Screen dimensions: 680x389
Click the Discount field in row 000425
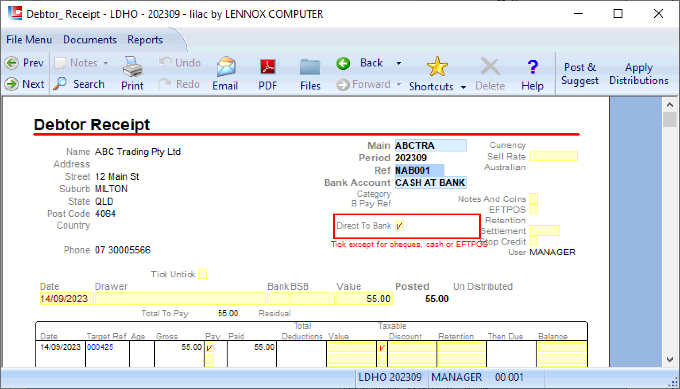pyautogui.click(x=412, y=347)
